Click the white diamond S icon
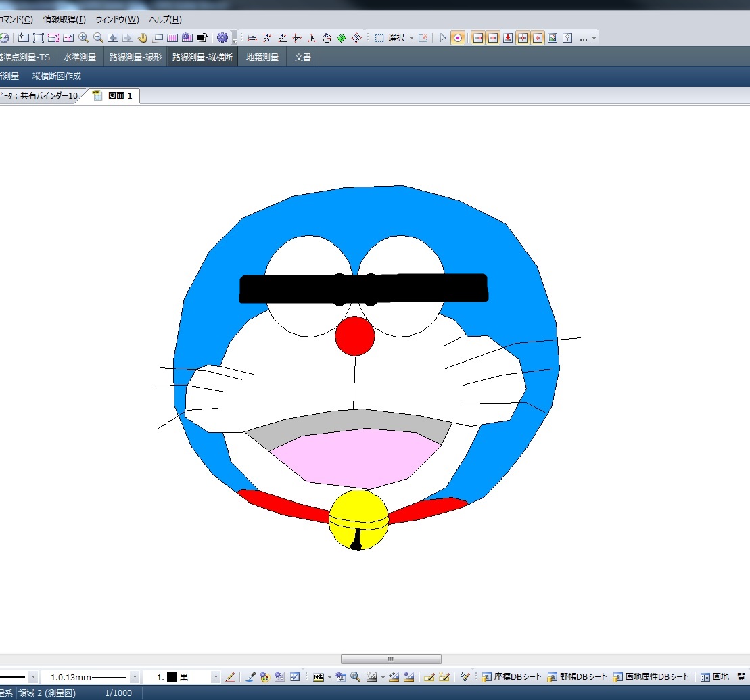The height and width of the screenshot is (700, 750). click(356, 38)
